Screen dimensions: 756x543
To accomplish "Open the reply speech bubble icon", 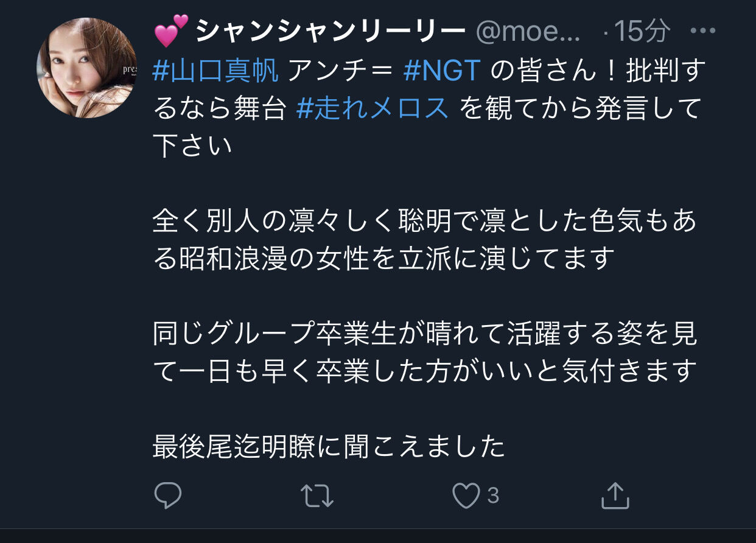I will coord(167,496).
